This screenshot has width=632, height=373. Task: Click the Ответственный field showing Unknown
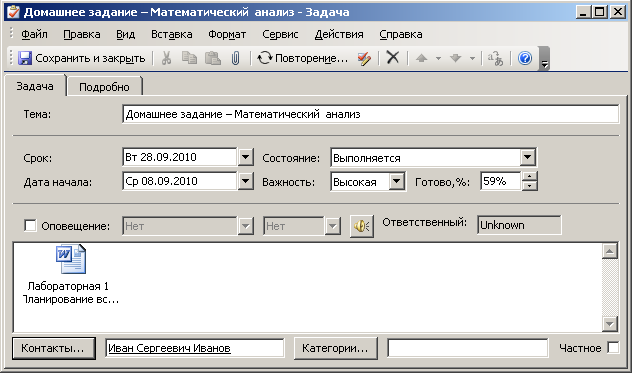[x=519, y=225]
